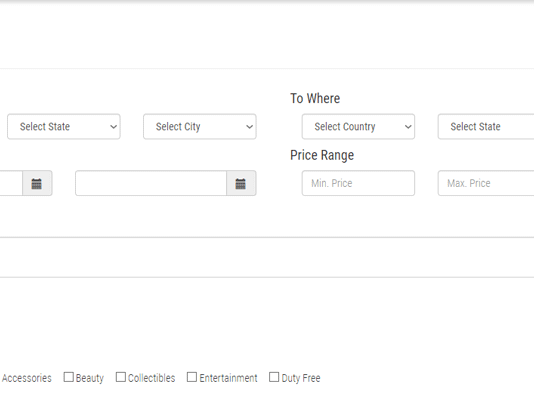Click the chevron arrow on Select Country

pyautogui.click(x=408, y=127)
